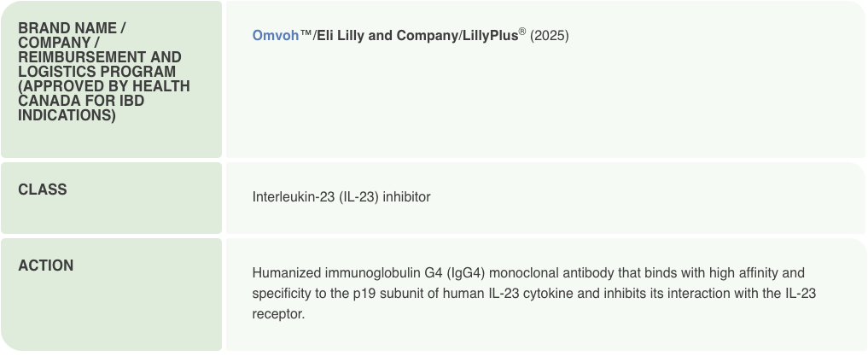Image resolution: width=868 pixels, height=356 pixels.
Task: Click the registered symbol after LillyPlus
Action: (x=523, y=32)
